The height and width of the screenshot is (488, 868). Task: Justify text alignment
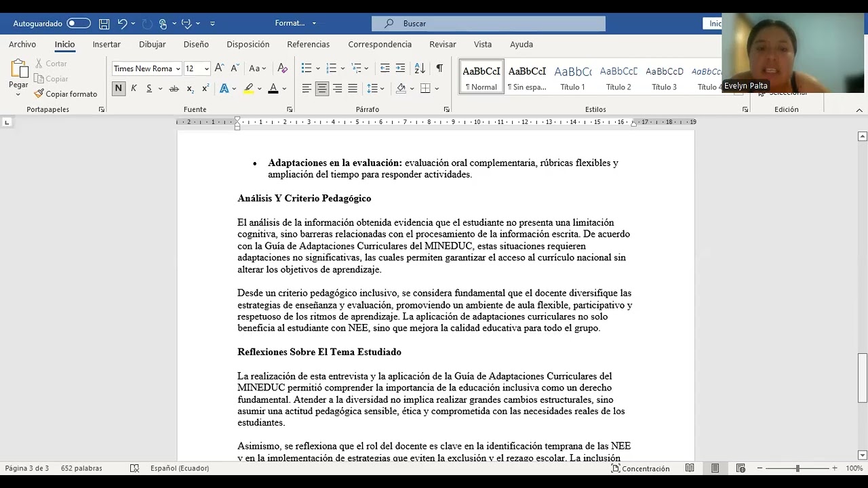353,89
